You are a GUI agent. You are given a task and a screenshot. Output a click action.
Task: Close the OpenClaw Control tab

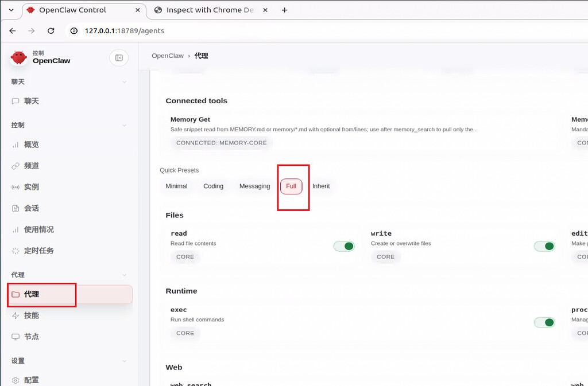coord(138,10)
